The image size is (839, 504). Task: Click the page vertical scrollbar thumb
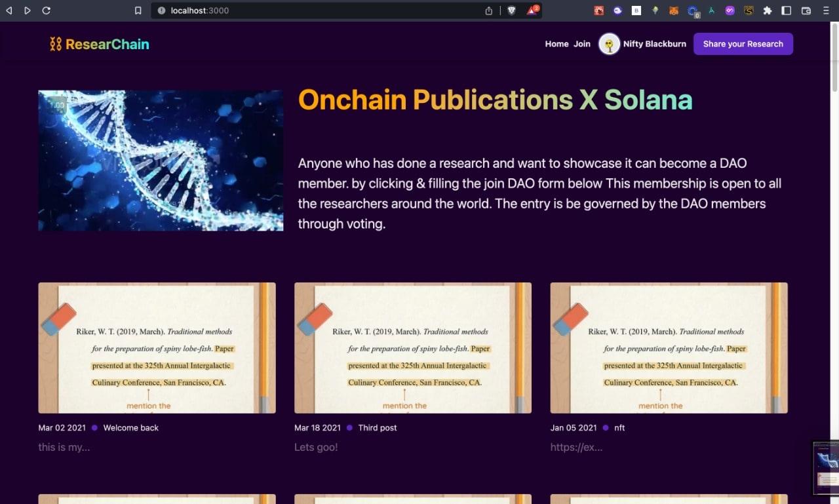coord(834,59)
